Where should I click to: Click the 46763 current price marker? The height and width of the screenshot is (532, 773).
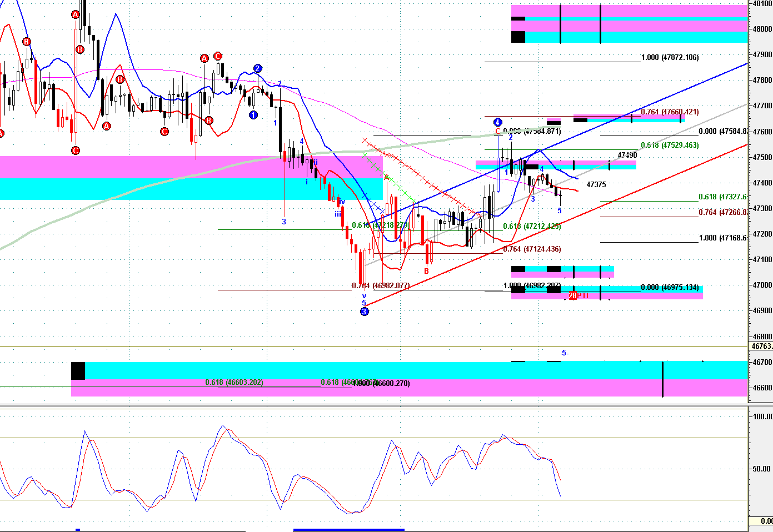761,347
